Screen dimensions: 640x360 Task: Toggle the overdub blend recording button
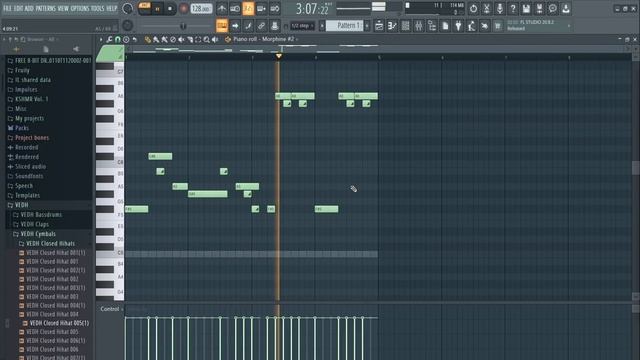click(x=261, y=9)
